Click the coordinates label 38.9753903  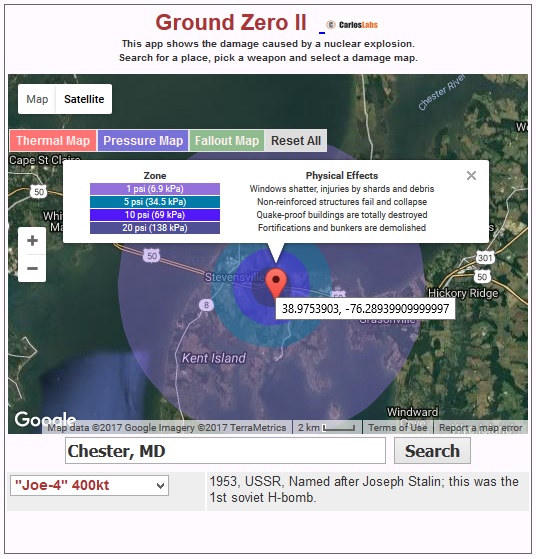(x=365, y=308)
